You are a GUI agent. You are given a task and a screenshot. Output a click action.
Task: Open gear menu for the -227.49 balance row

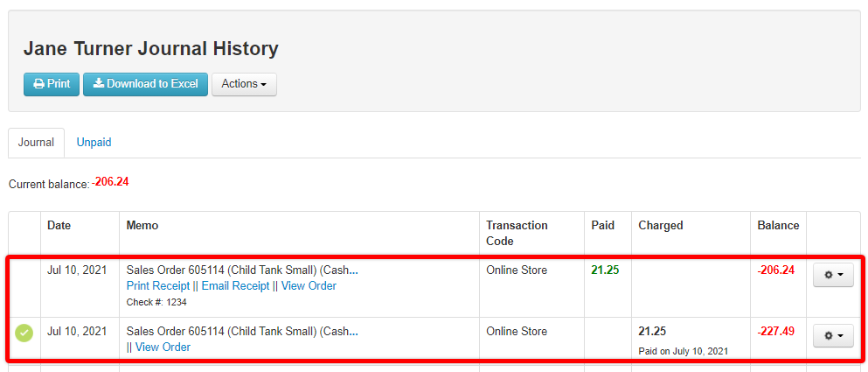point(833,335)
